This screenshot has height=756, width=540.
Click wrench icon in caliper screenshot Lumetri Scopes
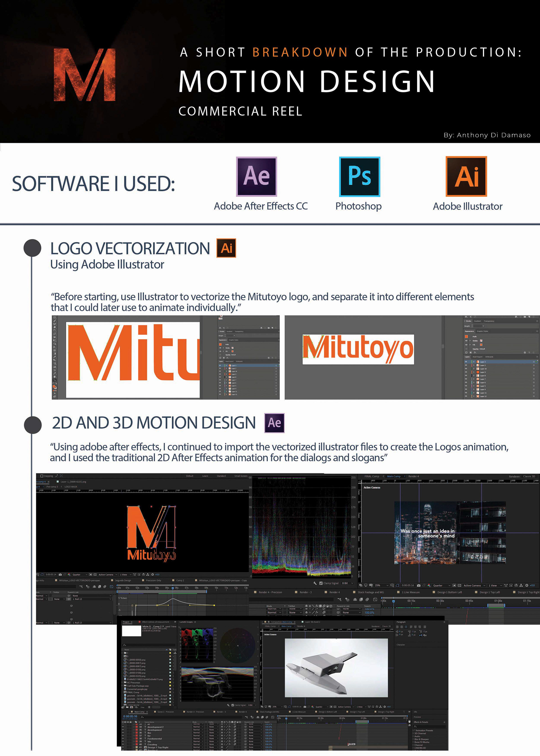coord(228,705)
